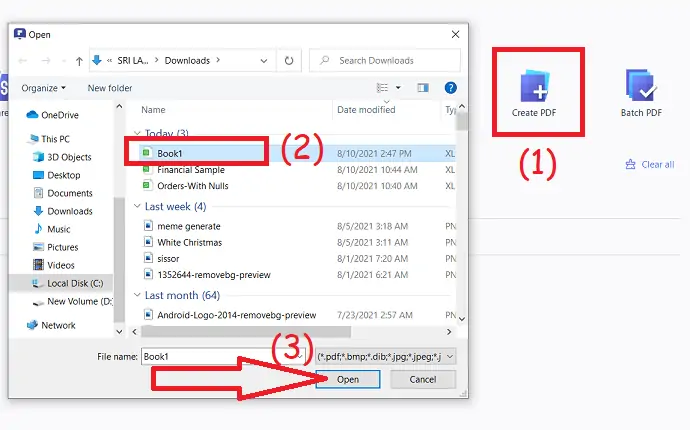The height and width of the screenshot is (430, 690).
Task: Open the change view dropdown
Action: [400, 88]
